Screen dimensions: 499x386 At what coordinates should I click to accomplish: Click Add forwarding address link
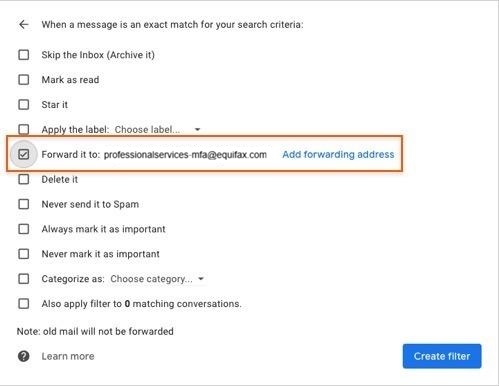point(338,154)
